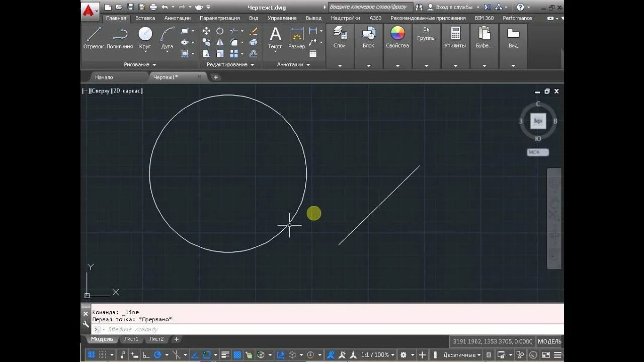
Task: Click the Open file folder icon
Action: (119, 7)
